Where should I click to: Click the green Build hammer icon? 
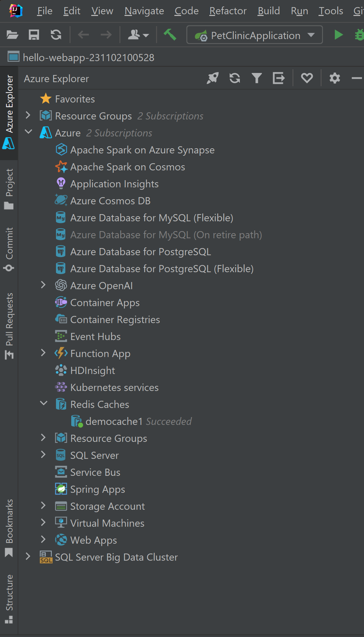[170, 35]
